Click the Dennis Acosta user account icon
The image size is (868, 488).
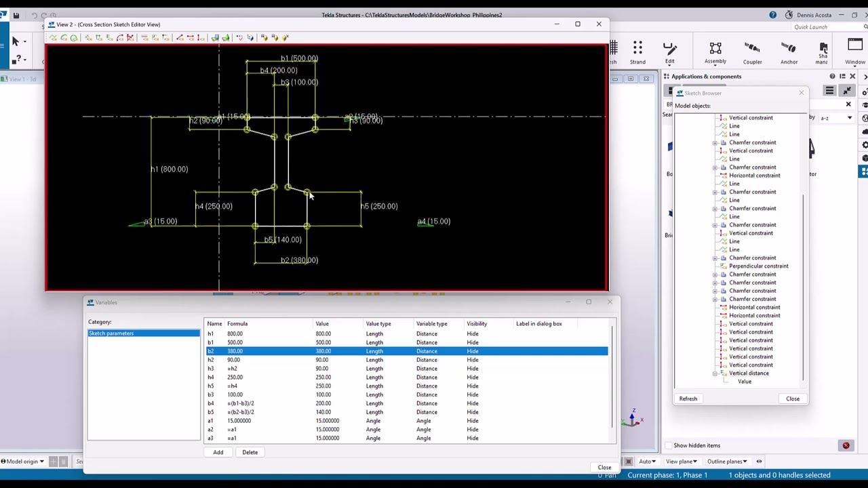tap(789, 15)
